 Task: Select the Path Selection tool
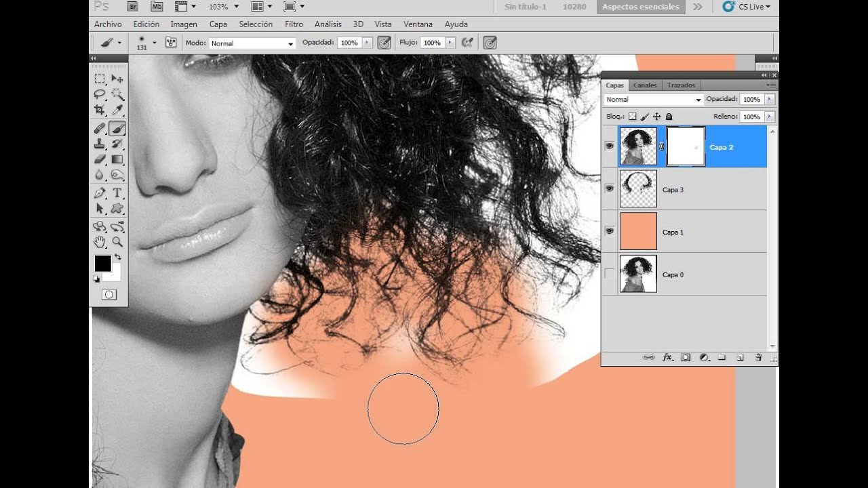100,208
